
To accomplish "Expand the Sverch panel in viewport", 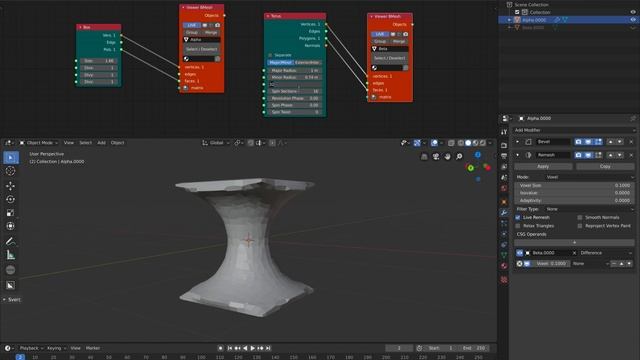I will (x=11, y=300).
